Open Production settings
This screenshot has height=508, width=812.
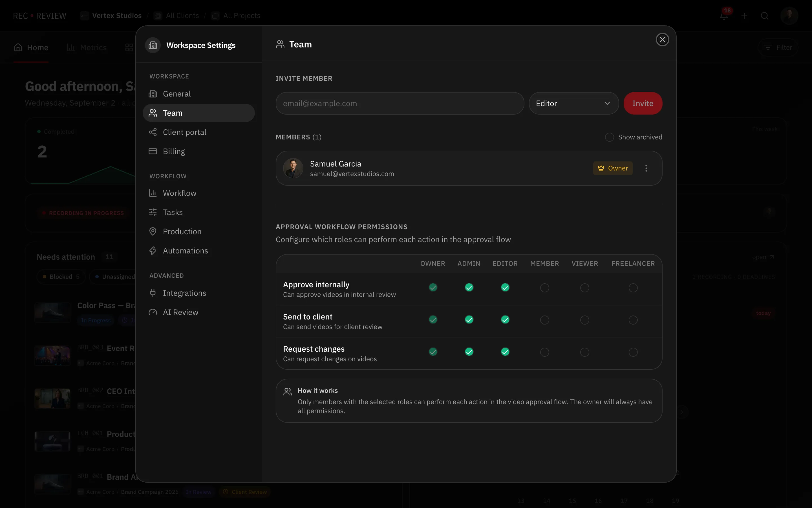click(x=199, y=231)
